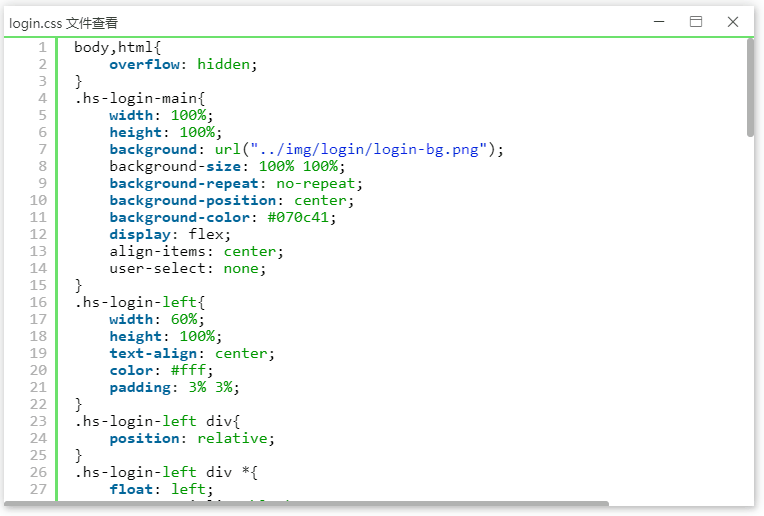Click the 'width: 60%;' line
Screen dimensions: 764x516
click(x=157, y=319)
